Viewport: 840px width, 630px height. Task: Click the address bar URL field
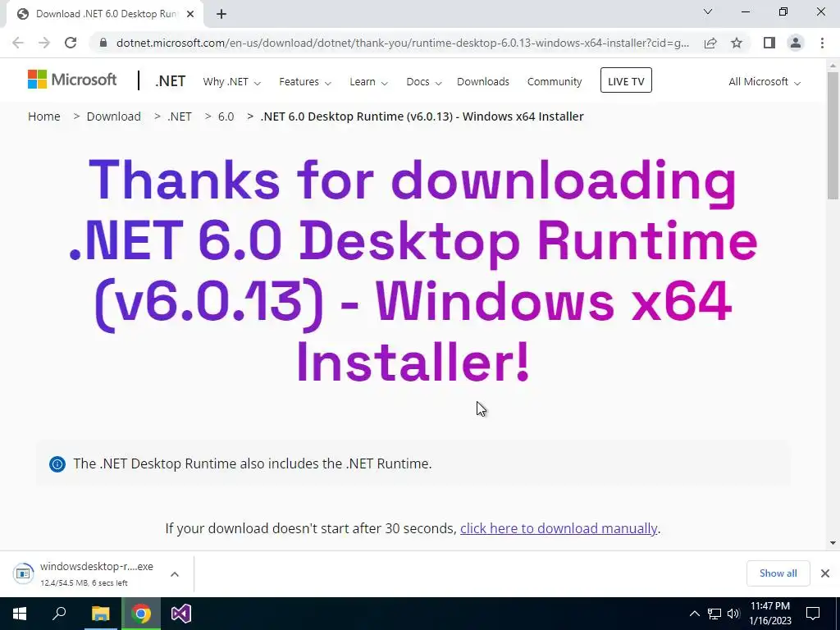click(402, 43)
